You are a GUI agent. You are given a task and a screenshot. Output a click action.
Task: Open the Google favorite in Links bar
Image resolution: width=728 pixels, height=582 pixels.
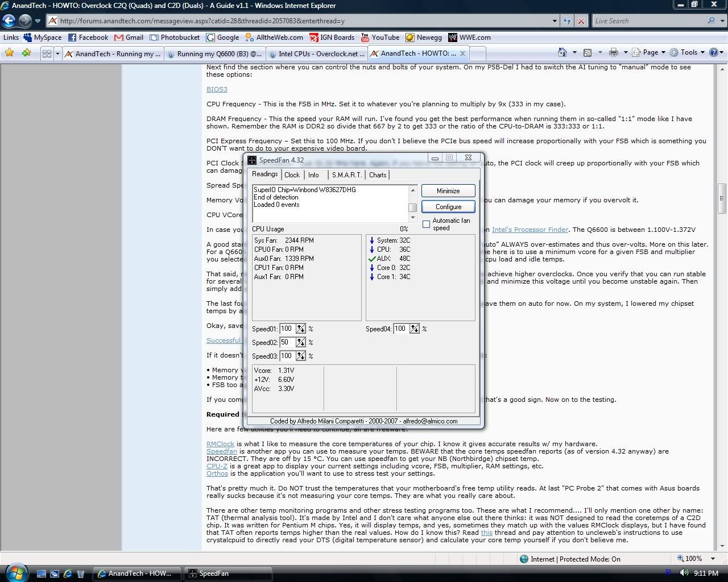(x=222, y=38)
